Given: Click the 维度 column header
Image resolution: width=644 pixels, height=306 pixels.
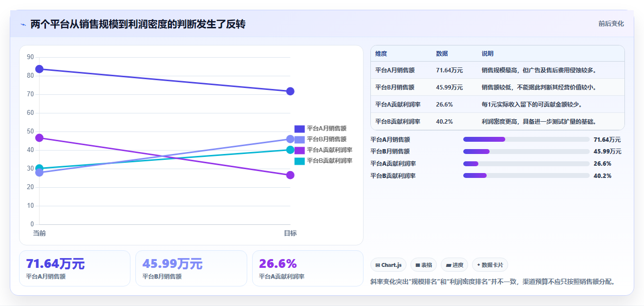Looking at the screenshot, I should [x=381, y=54].
